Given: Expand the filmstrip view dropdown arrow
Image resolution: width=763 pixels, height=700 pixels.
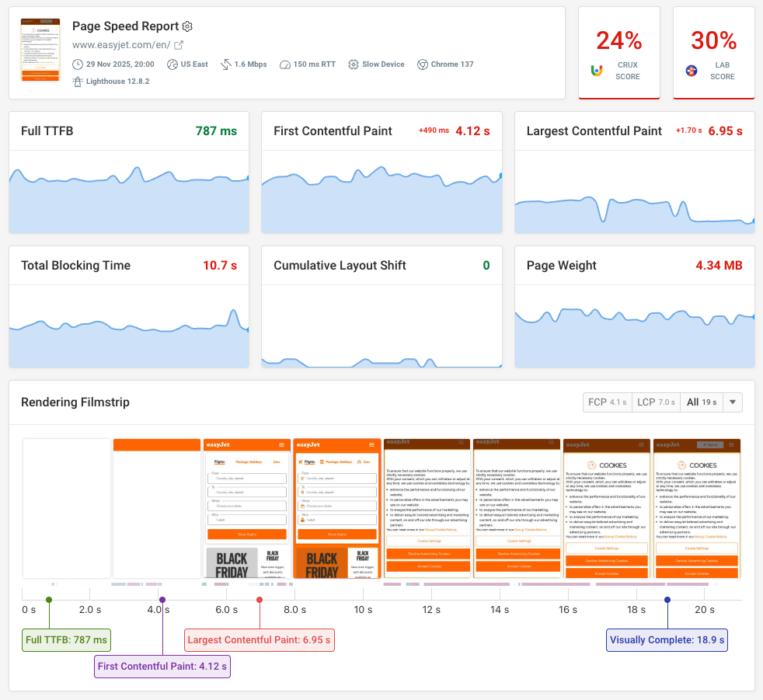Looking at the screenshot, I should 732,402.
